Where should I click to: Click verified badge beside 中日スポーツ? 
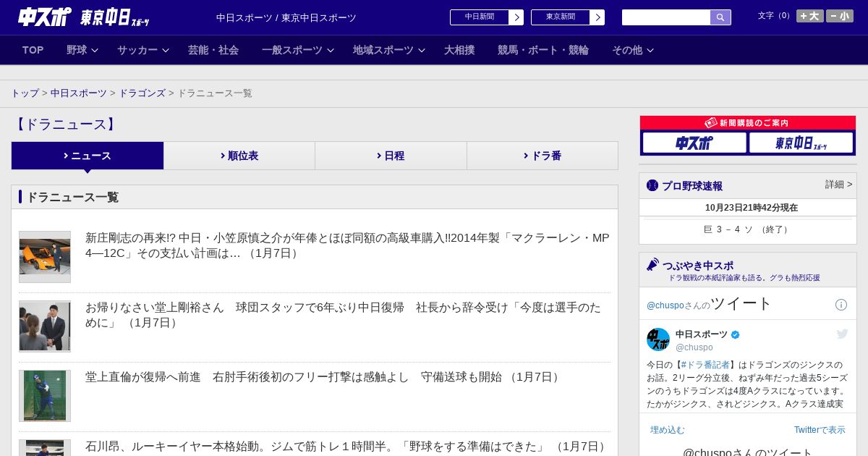tap(736, 334)
